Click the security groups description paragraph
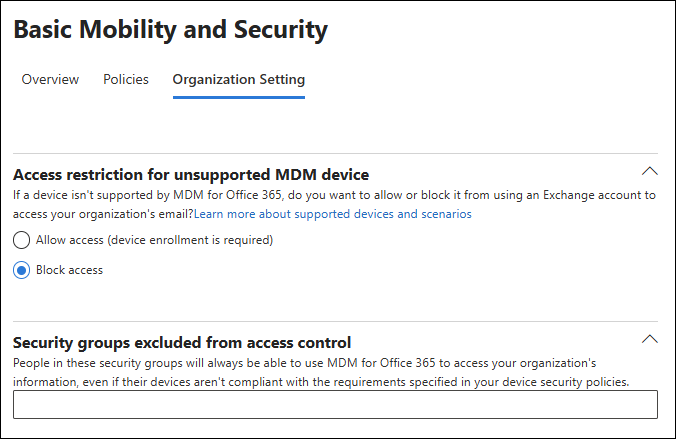The width and height of the screenshot is (676, 439). coord(300,363)
